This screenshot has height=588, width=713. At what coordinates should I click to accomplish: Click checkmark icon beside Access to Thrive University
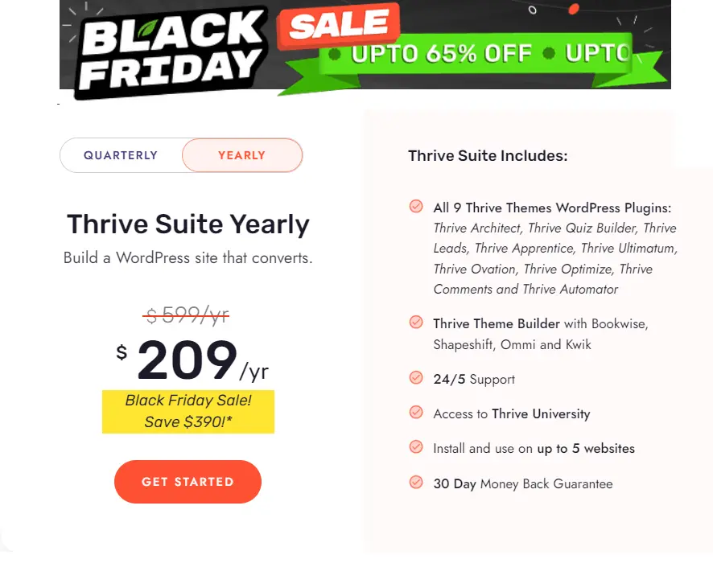coord(416,413)
